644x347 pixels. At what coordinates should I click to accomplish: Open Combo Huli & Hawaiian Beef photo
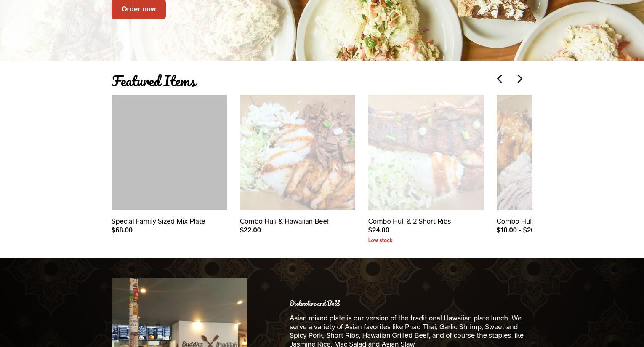tap(298, 152)
